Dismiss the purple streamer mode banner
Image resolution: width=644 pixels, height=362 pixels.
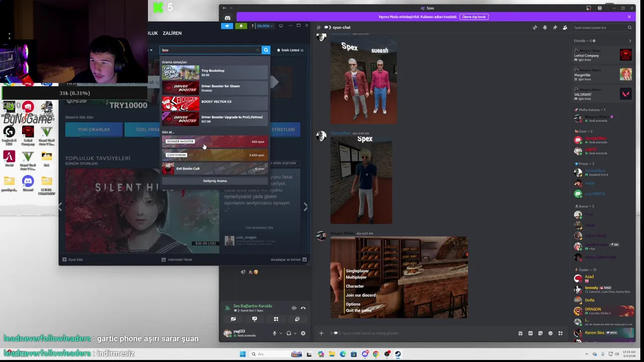[629, 17]
